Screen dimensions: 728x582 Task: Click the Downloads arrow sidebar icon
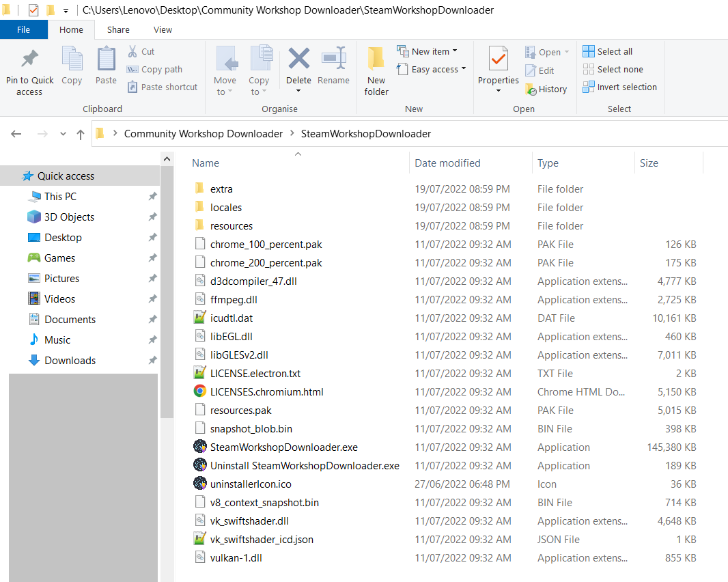(34, 360)
